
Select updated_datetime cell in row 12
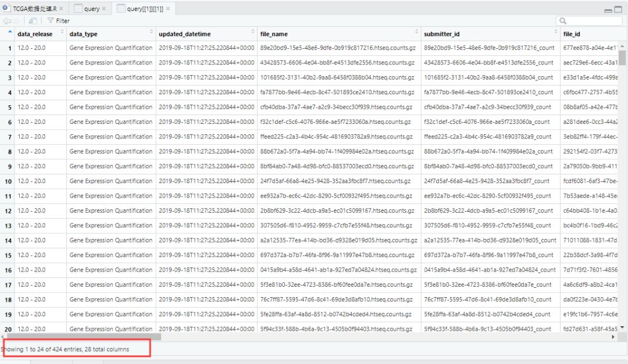pos(206,210)
